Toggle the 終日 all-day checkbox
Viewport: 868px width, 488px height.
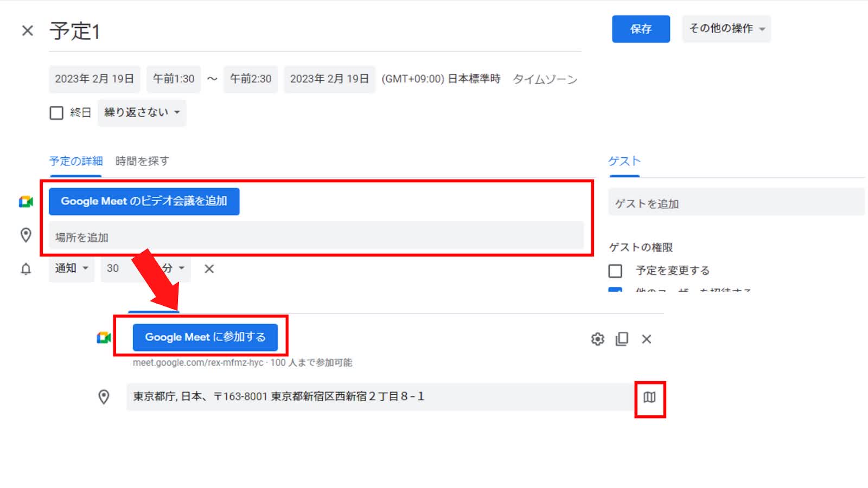coord(56,113)
